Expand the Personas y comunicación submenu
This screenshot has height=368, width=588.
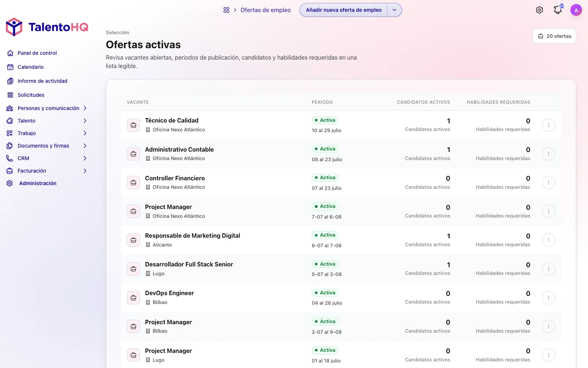pos(85,108)
